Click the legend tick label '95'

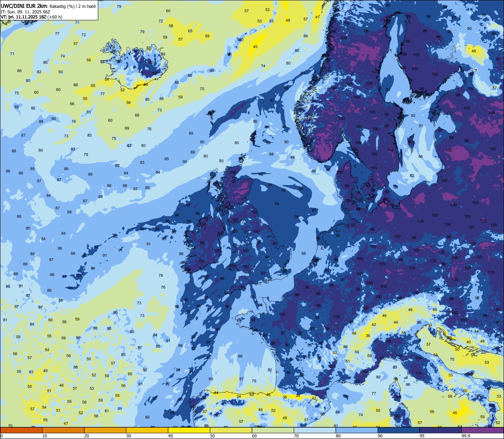point(422,436)
